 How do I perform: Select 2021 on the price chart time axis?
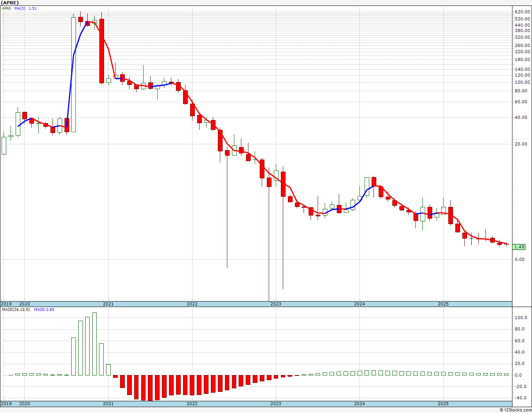[x=108, y=304]
